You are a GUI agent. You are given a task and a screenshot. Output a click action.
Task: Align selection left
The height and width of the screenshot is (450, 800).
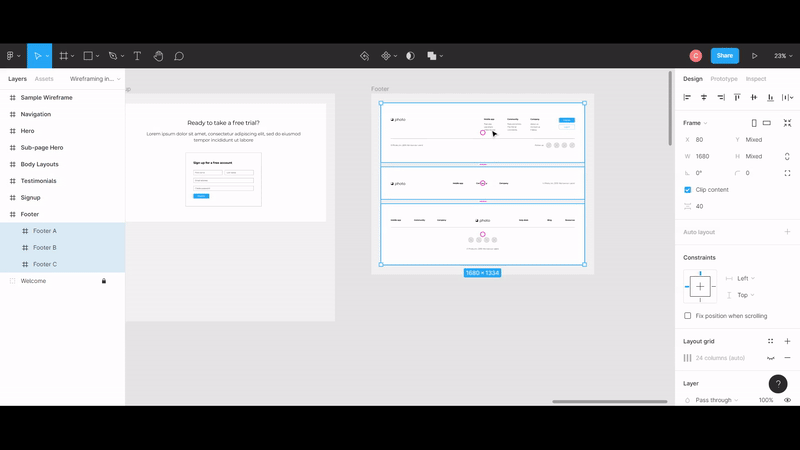[x=687, y=97]
